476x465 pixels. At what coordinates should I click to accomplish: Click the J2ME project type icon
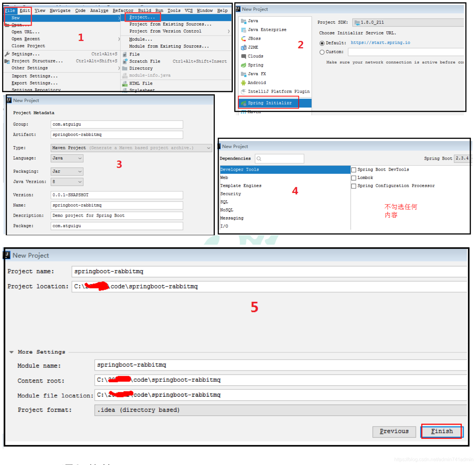tap(243, 47)
